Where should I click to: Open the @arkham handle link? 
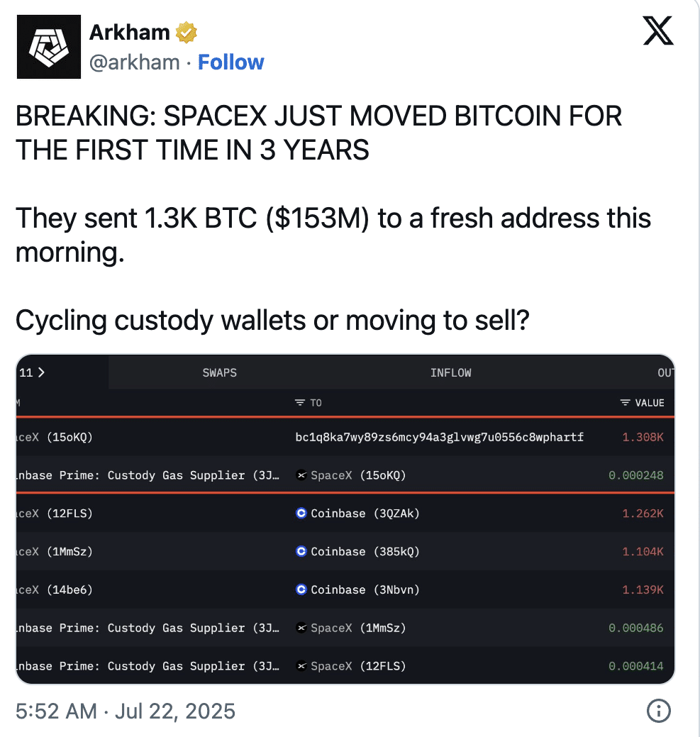pos(134,62)
